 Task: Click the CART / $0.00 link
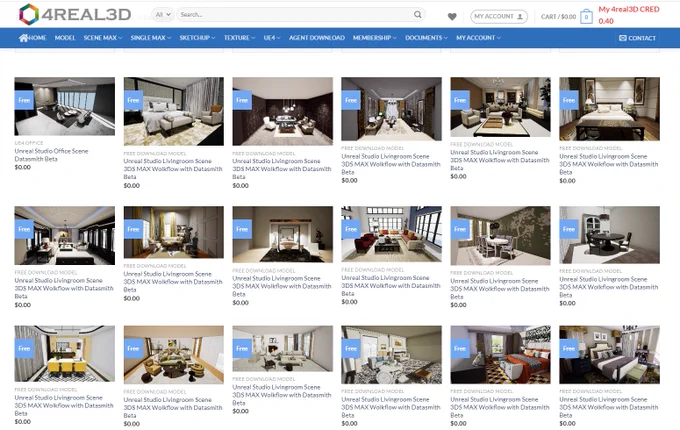click(558, 16)
